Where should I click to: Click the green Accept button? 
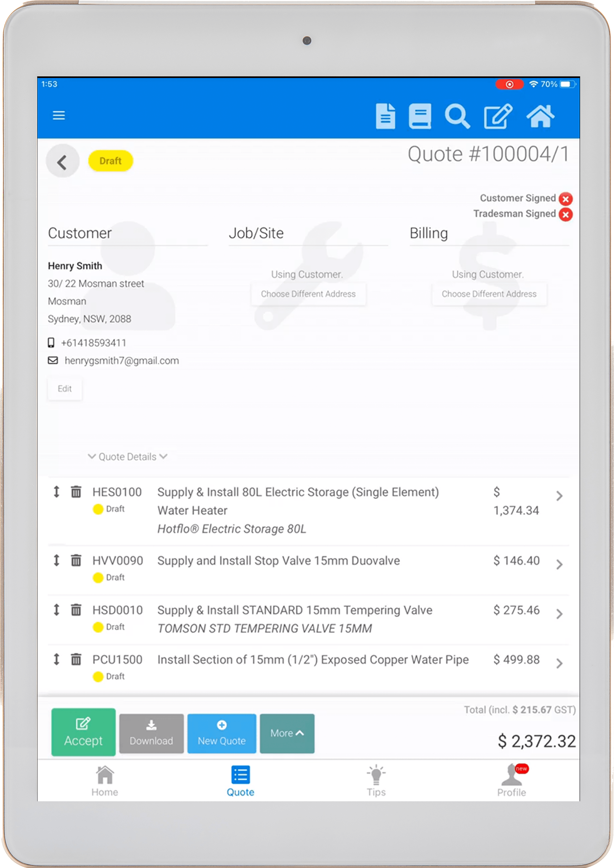click(83, 732)
